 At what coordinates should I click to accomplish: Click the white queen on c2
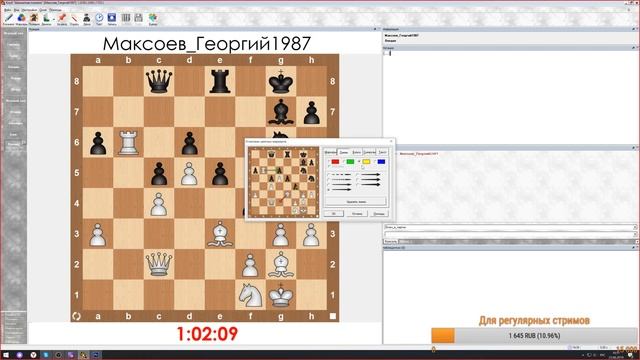(159, 264)
